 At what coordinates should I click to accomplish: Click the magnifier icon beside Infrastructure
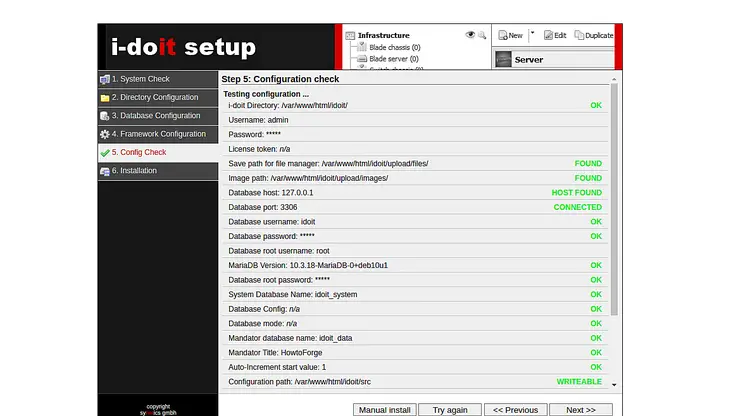click(x=482, y=35)
